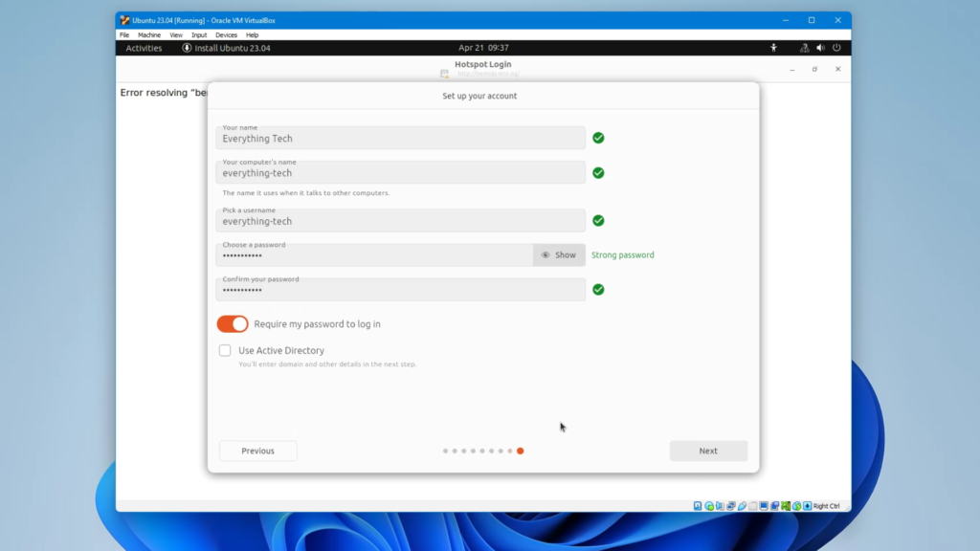980x551 pixels.
Task: Click the network adapter indicator in VirtualBox status bar
Action: [x=731, y=506]
